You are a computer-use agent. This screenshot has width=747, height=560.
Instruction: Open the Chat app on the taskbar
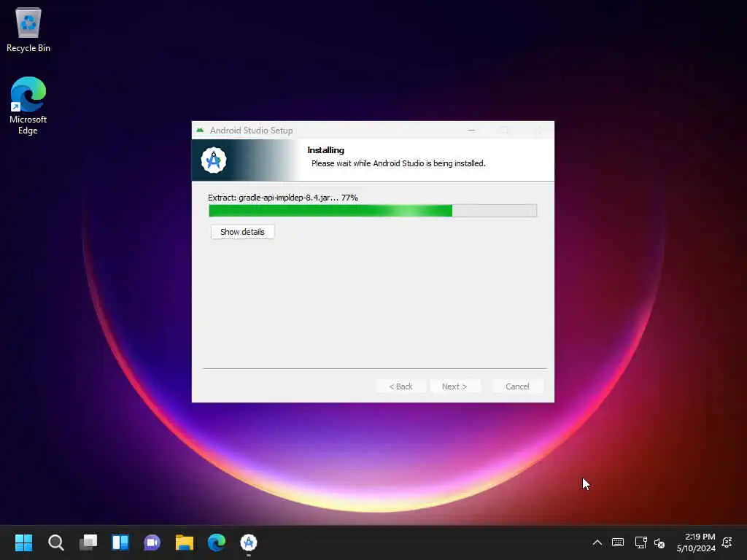pyautogui.click(x=152, y=542)
